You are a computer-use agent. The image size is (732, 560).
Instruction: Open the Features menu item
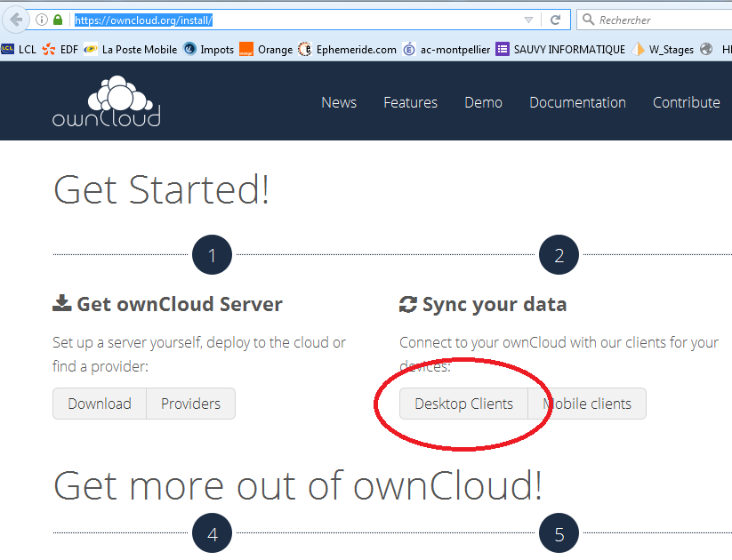point(410,102)
